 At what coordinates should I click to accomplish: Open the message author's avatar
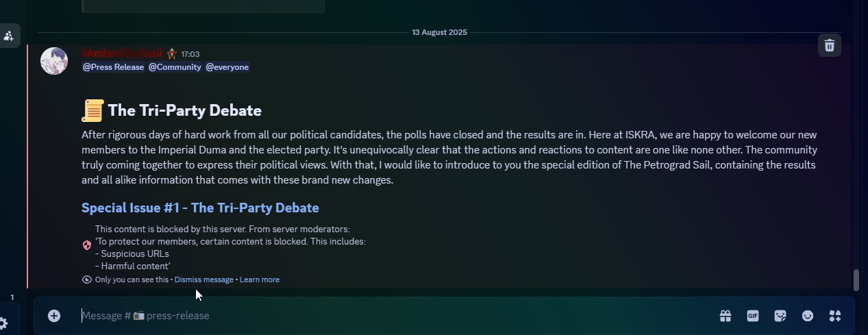(x=54, y=61)
